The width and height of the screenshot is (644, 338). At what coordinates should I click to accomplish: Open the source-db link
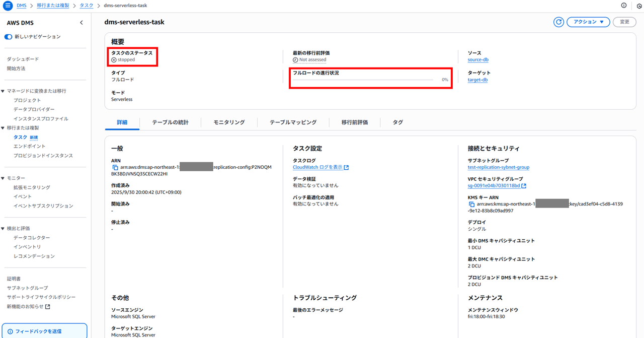[x=478, y=59]
